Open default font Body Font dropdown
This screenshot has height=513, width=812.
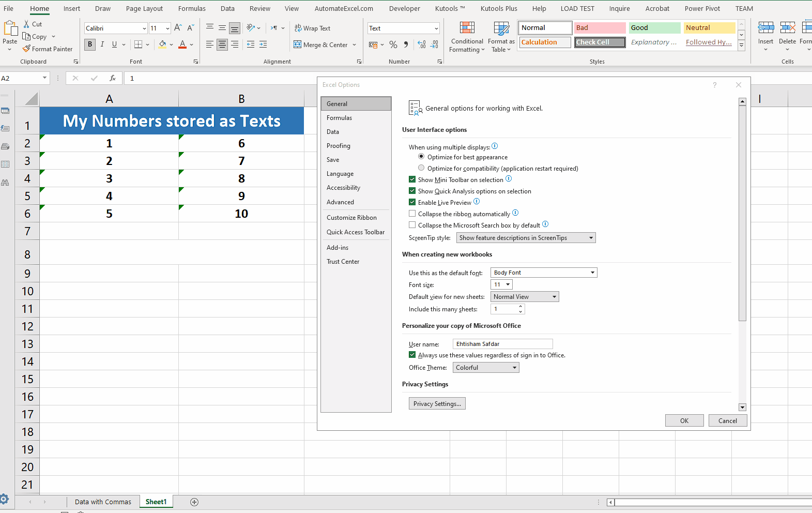544,273
